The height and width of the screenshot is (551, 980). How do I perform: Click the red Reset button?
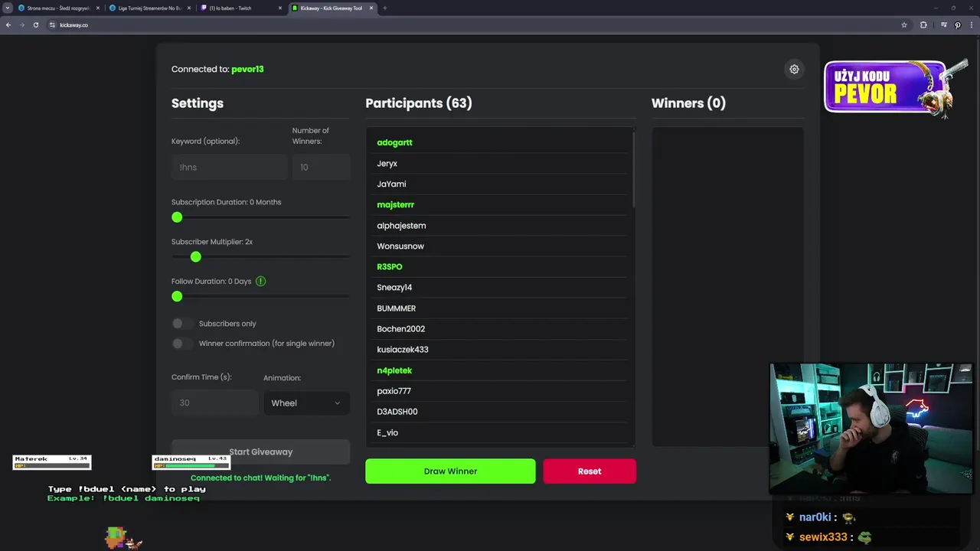click(590, 471)
